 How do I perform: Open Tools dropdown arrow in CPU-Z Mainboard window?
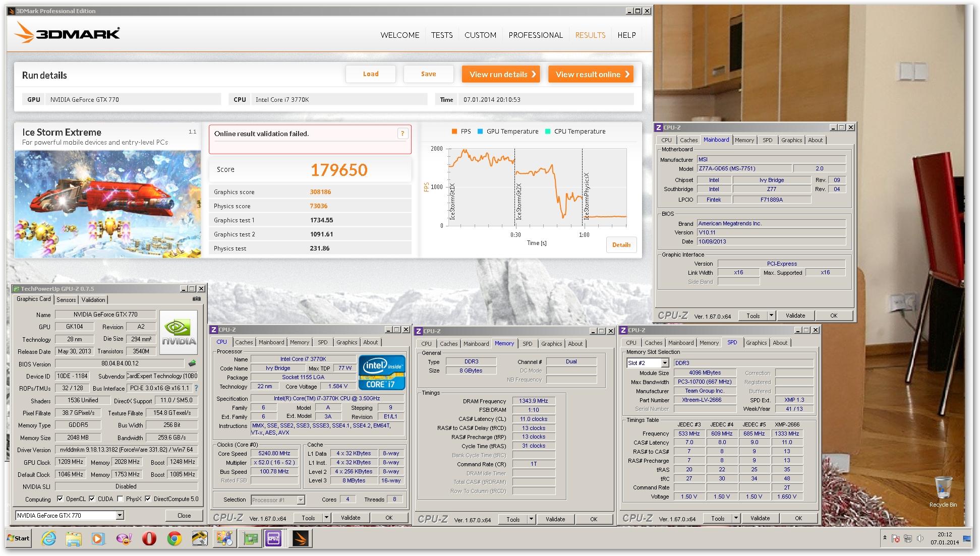(771, 316)
